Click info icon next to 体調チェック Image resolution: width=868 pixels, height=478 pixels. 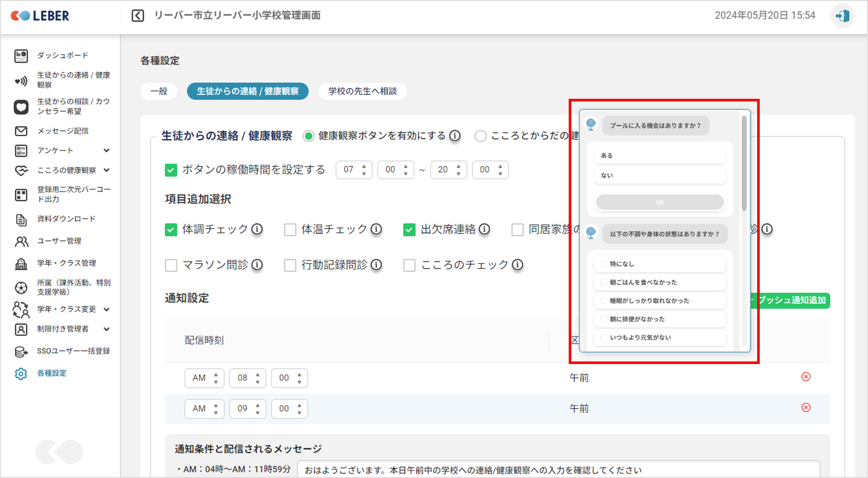tap(257, 229)
